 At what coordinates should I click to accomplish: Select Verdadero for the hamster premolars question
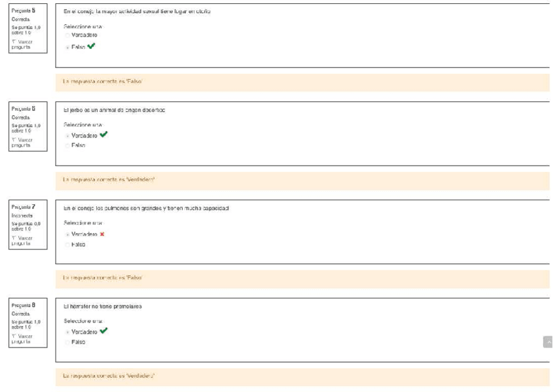point(67,331)
